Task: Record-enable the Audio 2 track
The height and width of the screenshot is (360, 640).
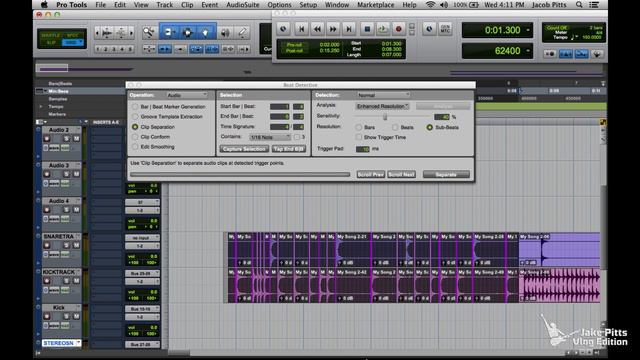Action: point(47,139)
